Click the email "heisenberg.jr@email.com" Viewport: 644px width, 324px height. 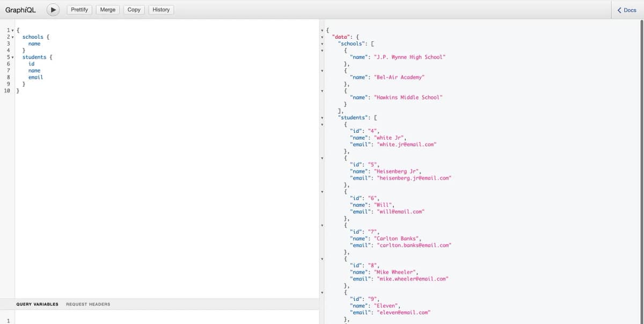coord(414,178)
